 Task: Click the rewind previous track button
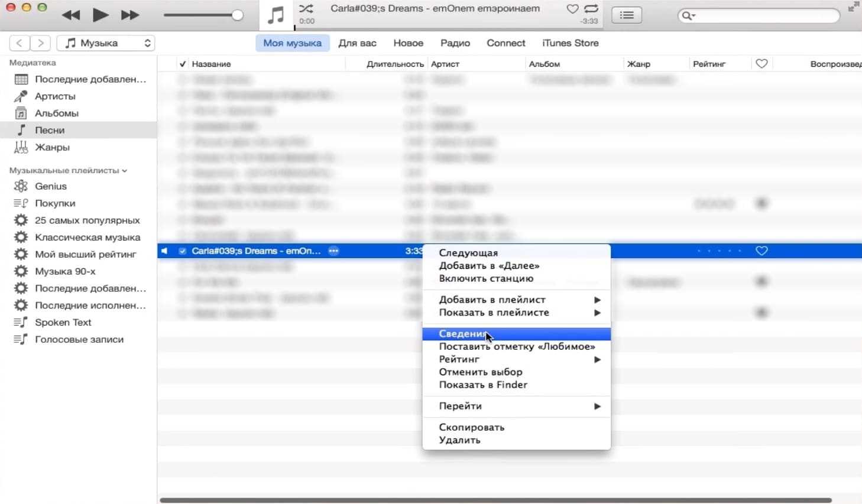(71, 15)
